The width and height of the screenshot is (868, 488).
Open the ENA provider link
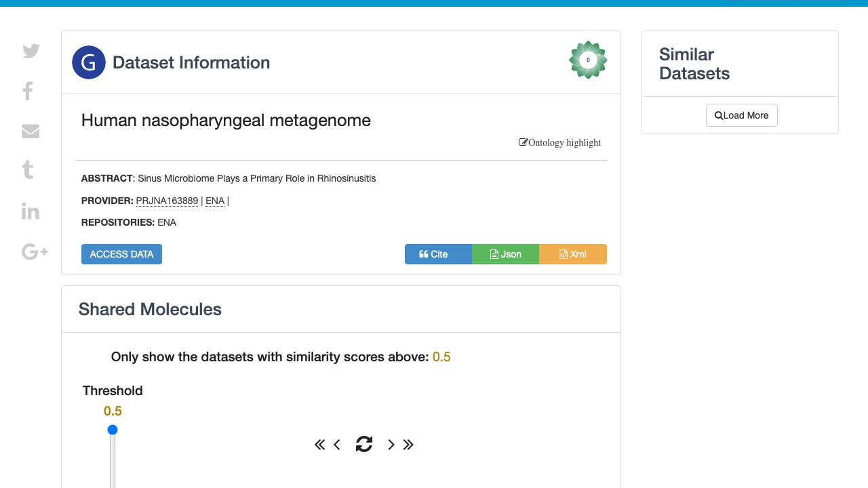(215, 201)
